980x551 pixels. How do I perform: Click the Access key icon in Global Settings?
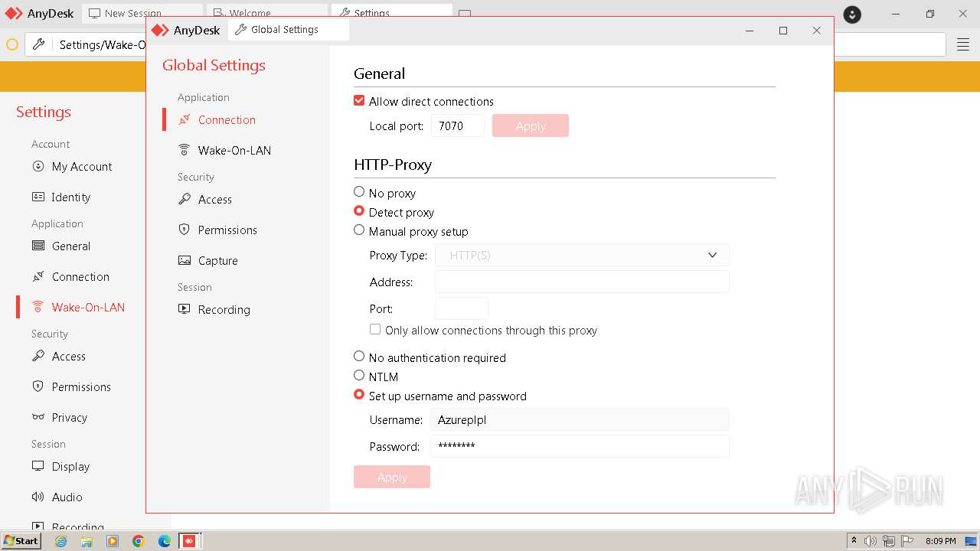(x=185, y=199)
